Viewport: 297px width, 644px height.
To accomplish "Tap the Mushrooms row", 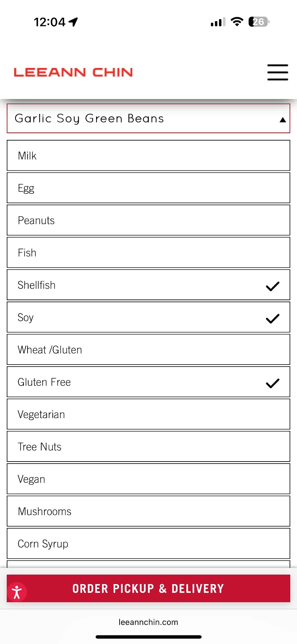I will coord(148,511).
